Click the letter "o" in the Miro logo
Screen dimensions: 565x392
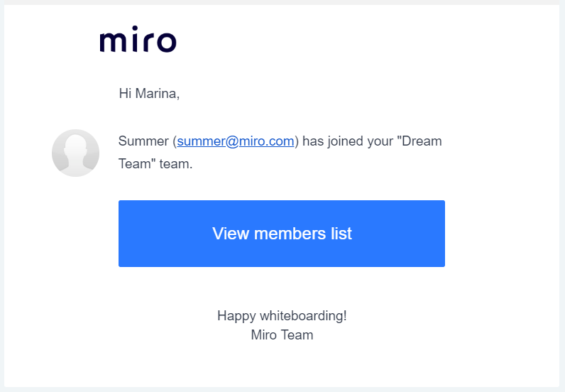(165, 42)
